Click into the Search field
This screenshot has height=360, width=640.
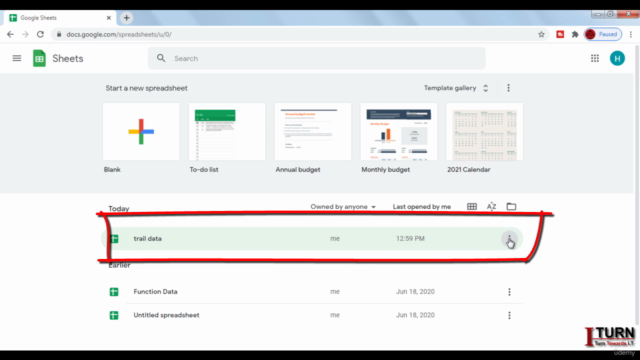317,58
